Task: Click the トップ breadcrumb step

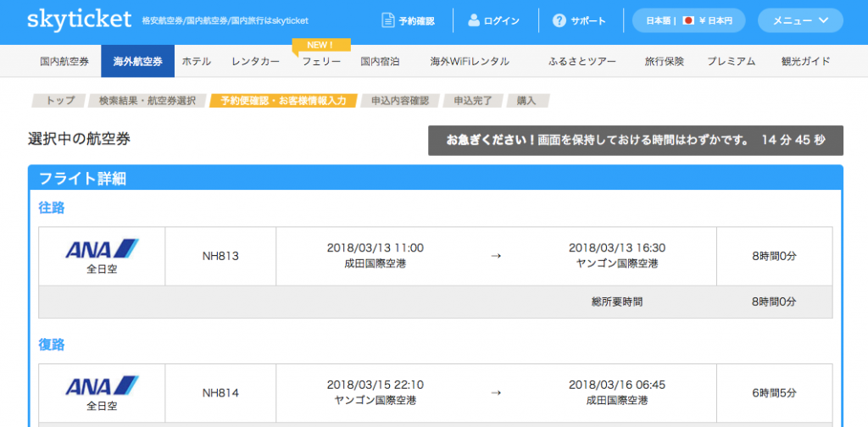Action: [x=59, y=101]
